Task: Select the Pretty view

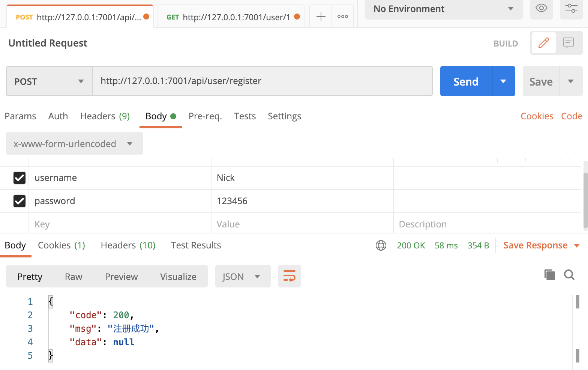Action: pyautogui.click(x=30, y=277)
